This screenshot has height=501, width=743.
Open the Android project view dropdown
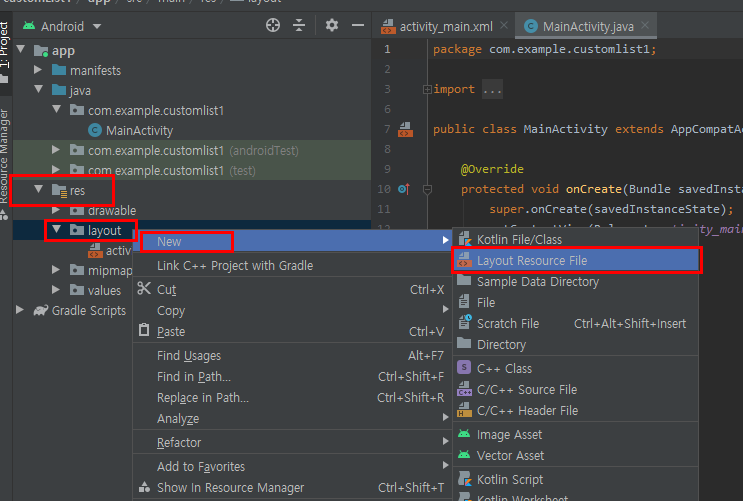pyautogui.click(x=62, y=26)
